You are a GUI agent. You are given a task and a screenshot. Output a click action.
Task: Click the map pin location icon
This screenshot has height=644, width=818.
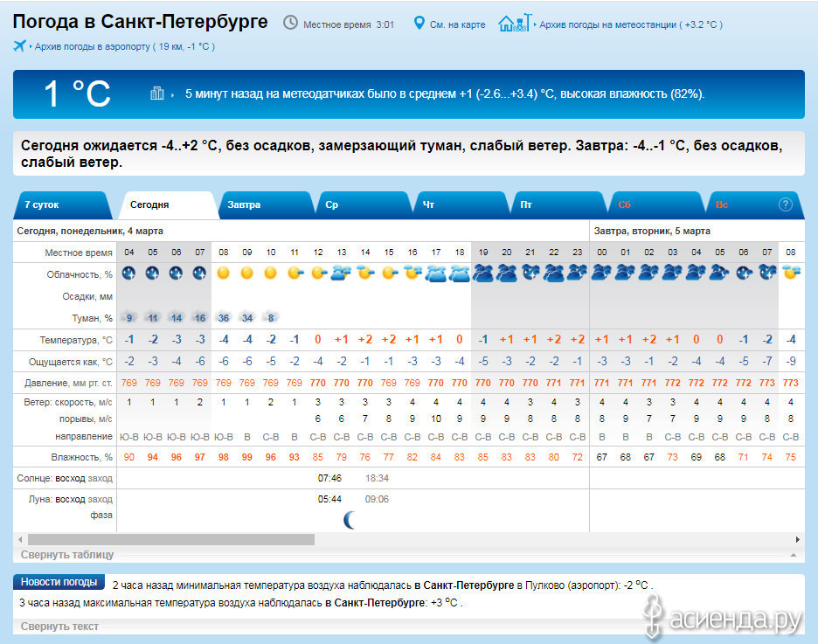click(419, 23)
